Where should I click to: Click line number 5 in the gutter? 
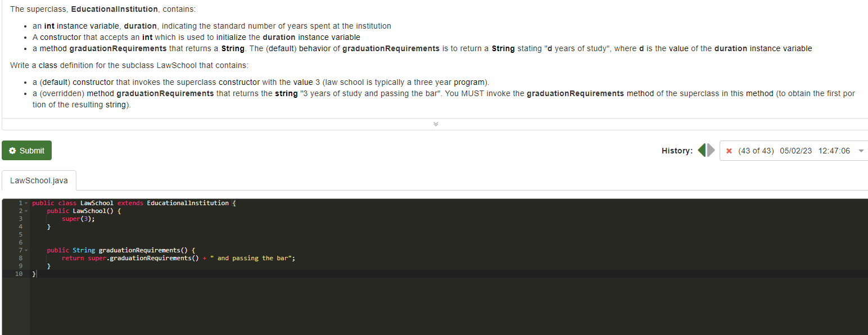pos(20,234)
